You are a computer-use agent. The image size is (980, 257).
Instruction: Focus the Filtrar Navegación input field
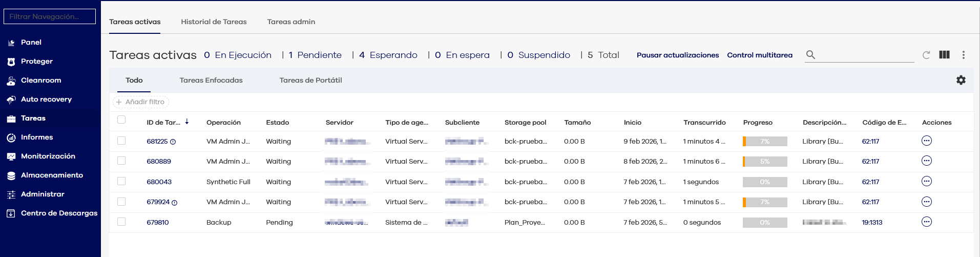click(x=50, y=16)
